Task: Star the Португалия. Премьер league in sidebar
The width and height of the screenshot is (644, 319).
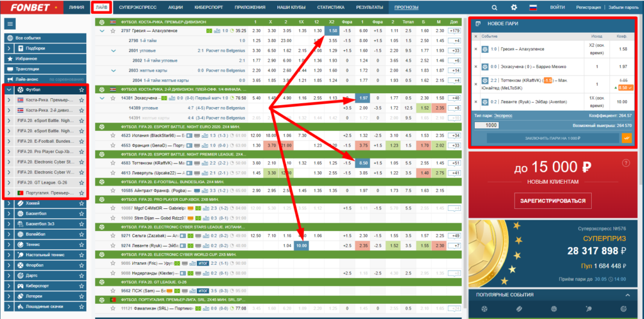Action: [x=81, y=193]
